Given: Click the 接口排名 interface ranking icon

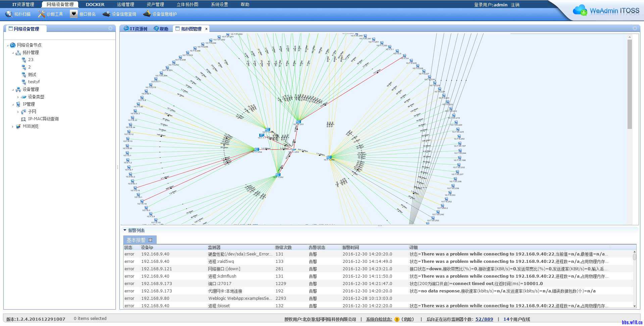Looking at the screenshot, I should tap(74, 14).
